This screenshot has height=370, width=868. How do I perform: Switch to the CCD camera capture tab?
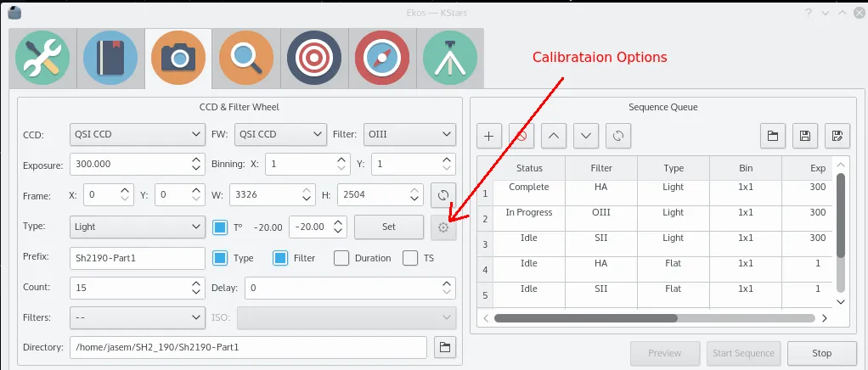[x=178, y=58]
